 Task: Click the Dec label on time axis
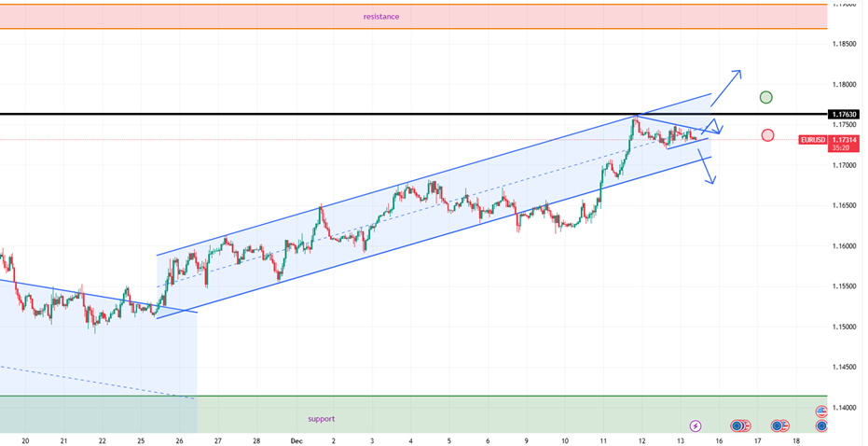296,439
